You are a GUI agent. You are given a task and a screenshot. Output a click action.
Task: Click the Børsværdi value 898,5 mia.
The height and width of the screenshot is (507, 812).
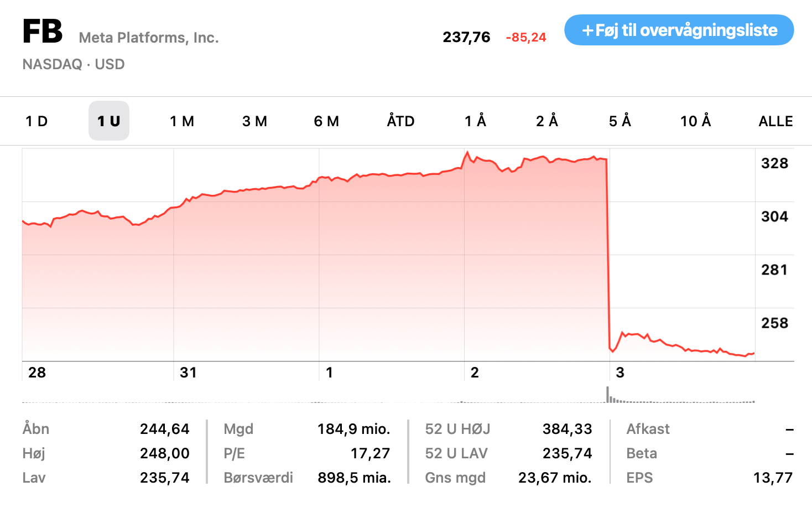(354, 478)
